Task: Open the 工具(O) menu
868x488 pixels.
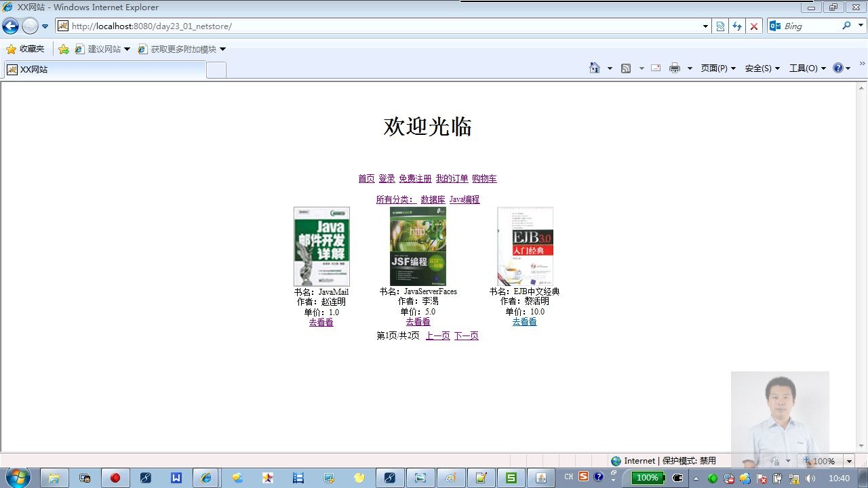Action: [808, 68]
